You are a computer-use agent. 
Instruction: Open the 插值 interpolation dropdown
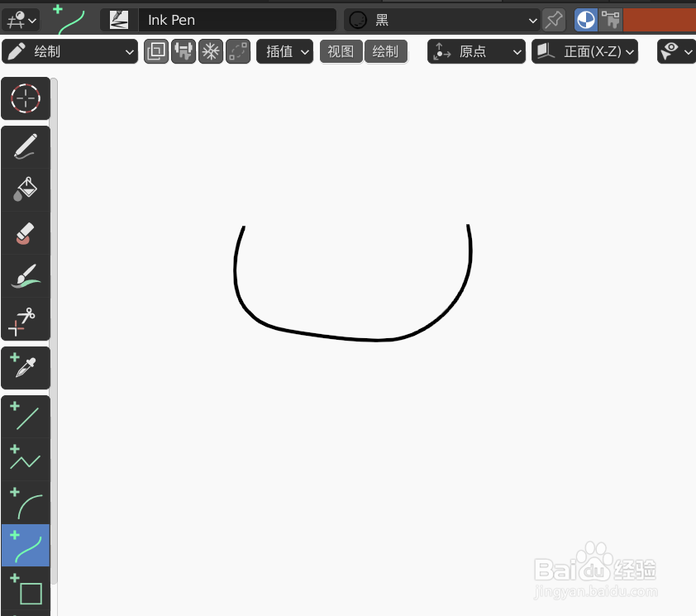coord(284,51)
